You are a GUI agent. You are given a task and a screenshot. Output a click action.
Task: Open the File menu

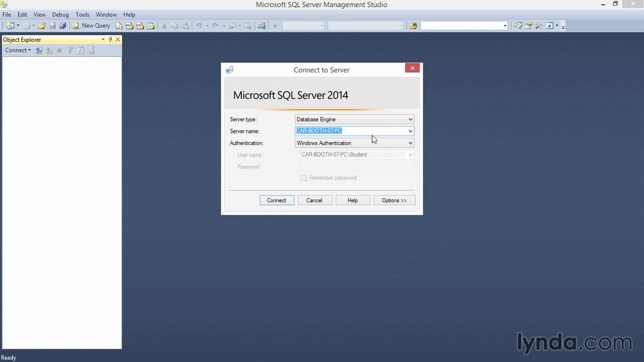[6, 14]
